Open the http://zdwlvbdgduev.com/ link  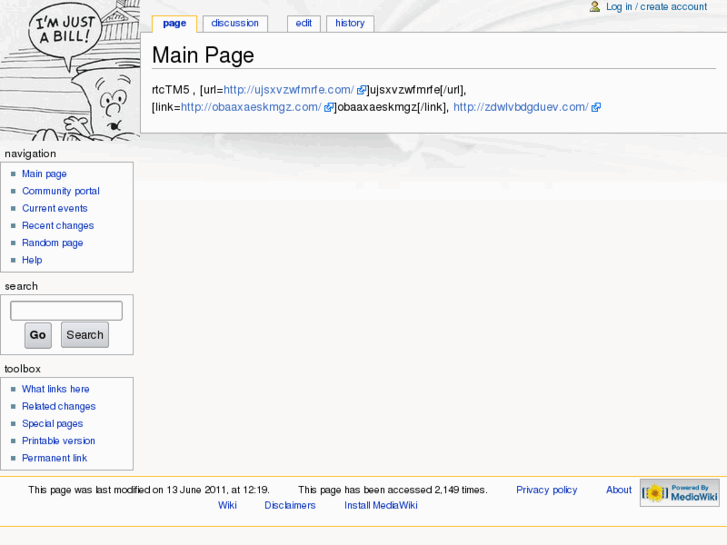click(521, 107)
